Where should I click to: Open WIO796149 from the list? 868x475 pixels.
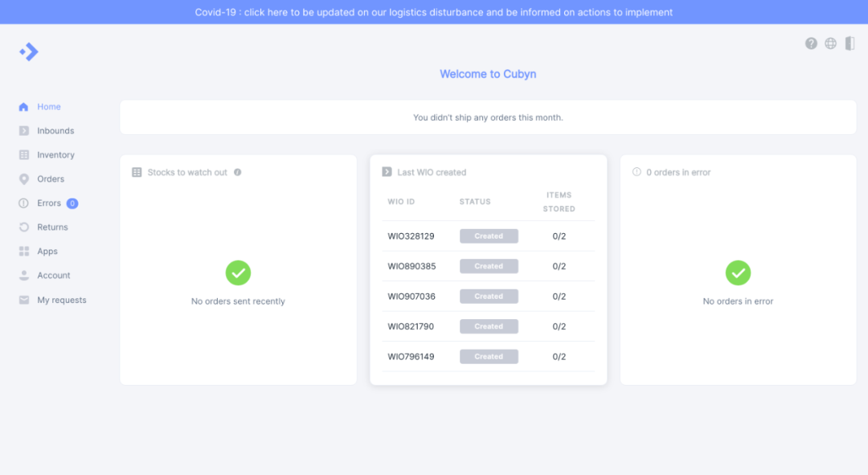coord(411,357)
